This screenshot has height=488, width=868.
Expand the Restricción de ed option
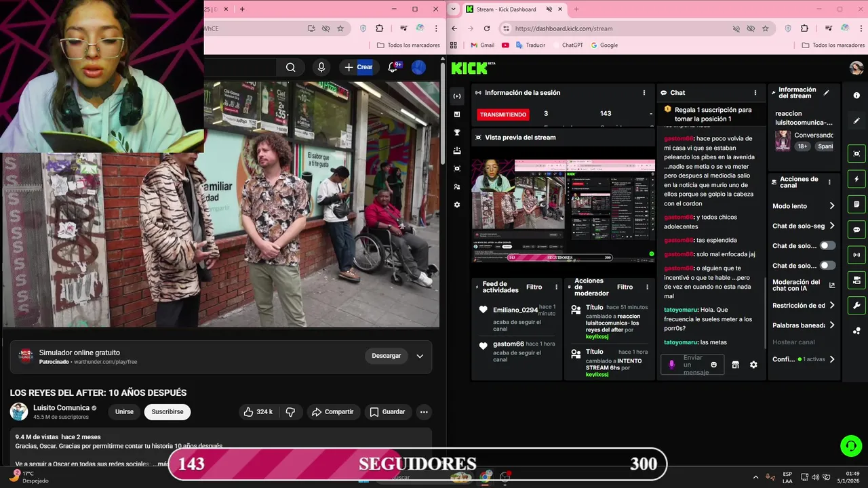click(804, 306)
